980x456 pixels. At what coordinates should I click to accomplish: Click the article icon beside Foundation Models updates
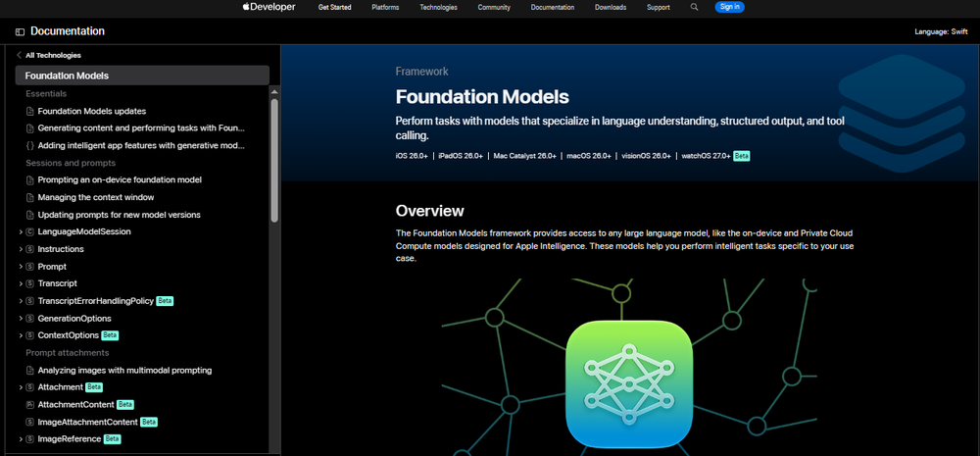pyautogui.click(x=29, y=112)
